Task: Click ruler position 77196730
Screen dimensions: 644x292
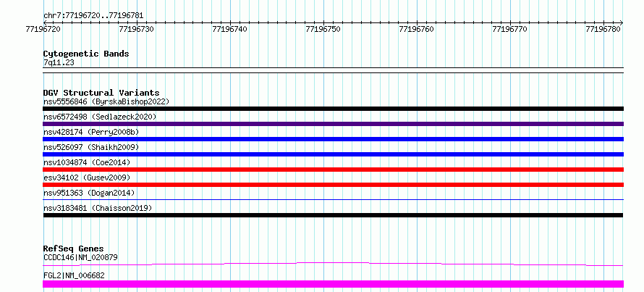Action: click(137, 29)
